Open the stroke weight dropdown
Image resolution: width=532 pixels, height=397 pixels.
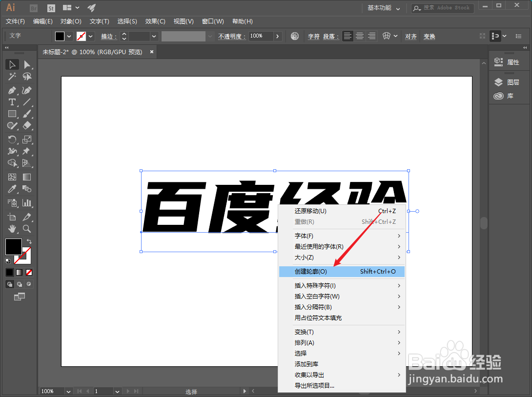154,36
